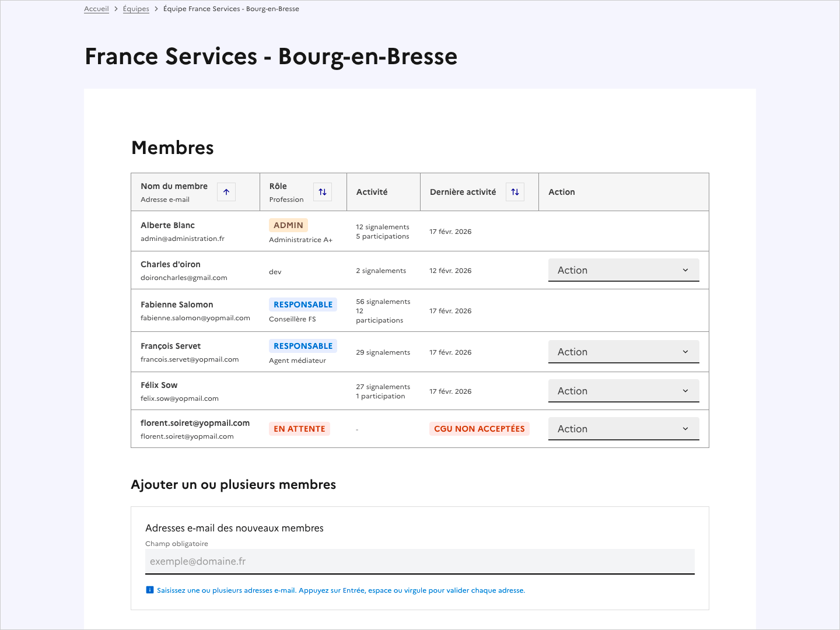Click the new member email input field
Screen dimensions: 840x630
[x=419, y=561]
